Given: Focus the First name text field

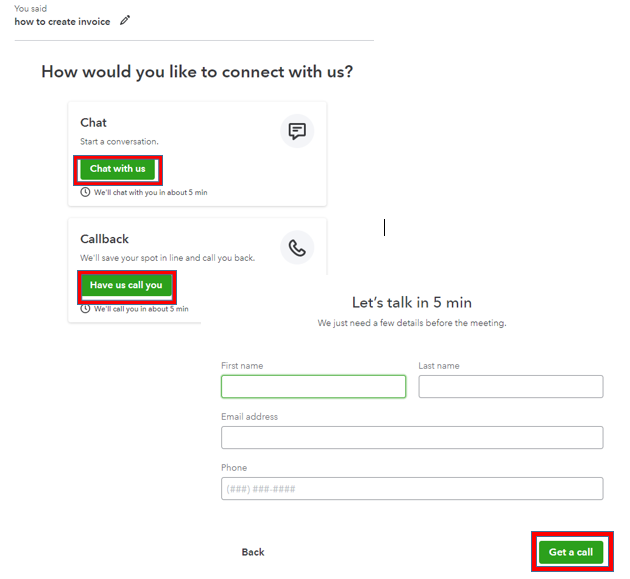Looking at the screenshot, I should [313, 387].
